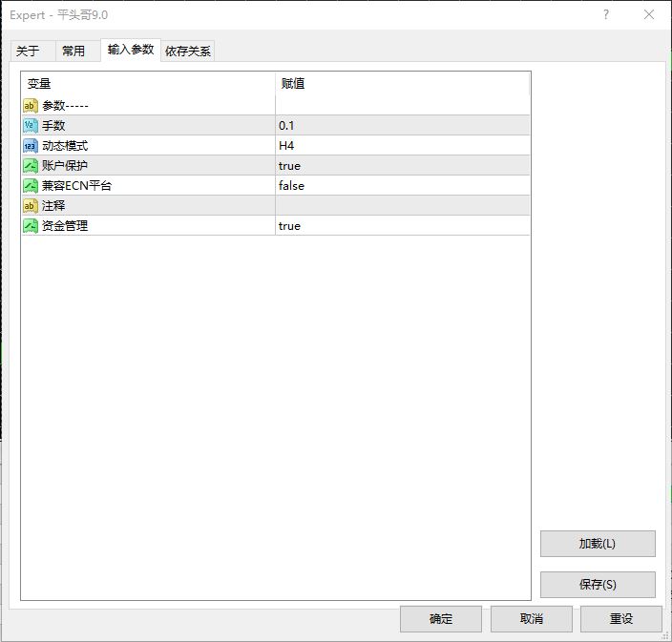This screenshot has width=672, height=642.
Task: Click the integer icon beside 动态模式
Action: 30,146
